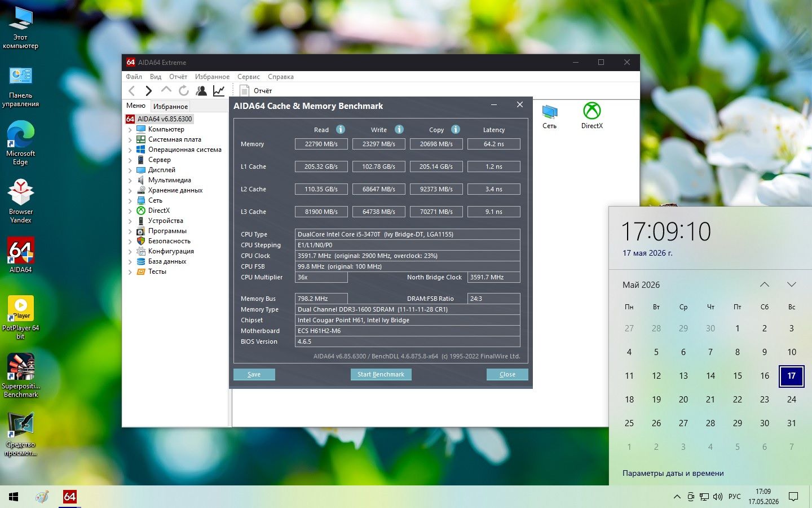The image size is (812, 508).
Task: Expand the Хранение данных tree node
Action: coord(130,190)
